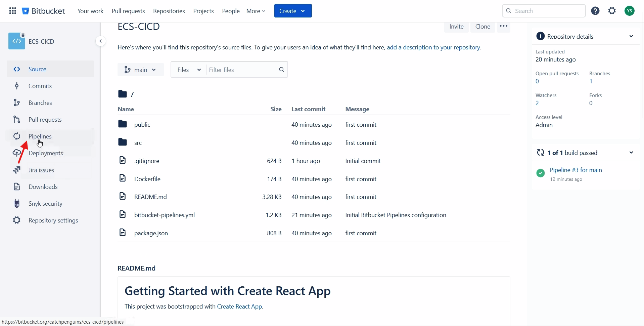Click the package.json file icon

123,233
